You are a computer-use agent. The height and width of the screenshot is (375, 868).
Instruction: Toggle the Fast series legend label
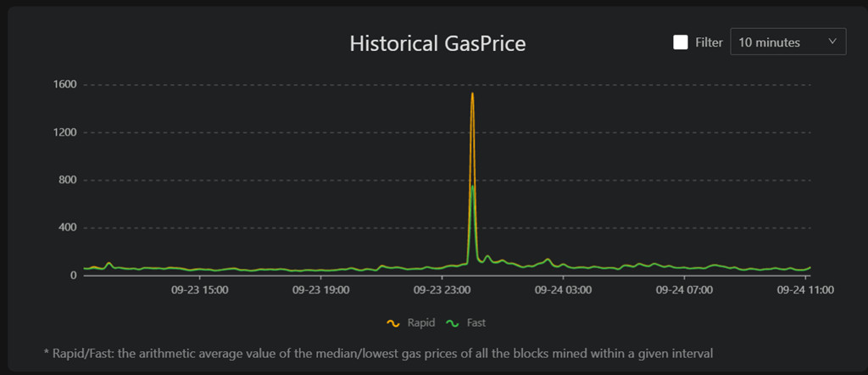point(476,322)
